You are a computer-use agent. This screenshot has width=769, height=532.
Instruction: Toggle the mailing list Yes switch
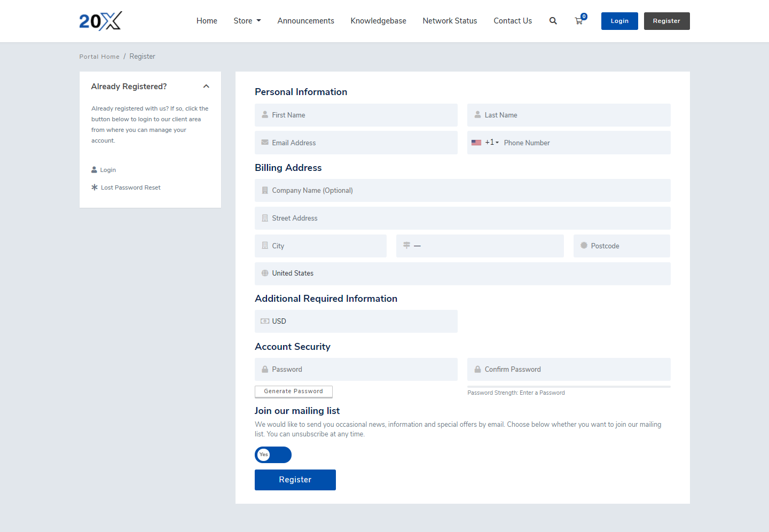pyautogui.click(x=273, y=455)
